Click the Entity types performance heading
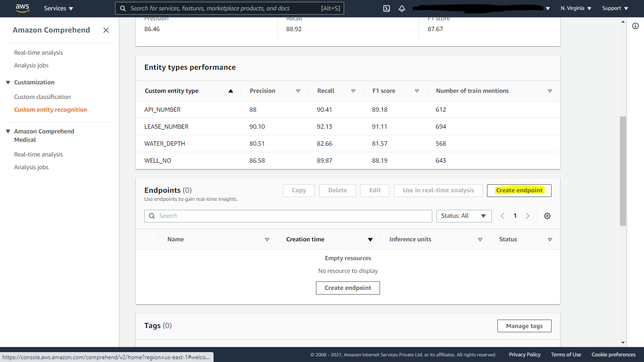This screenshot has width=644, height=362. [190, 67]
